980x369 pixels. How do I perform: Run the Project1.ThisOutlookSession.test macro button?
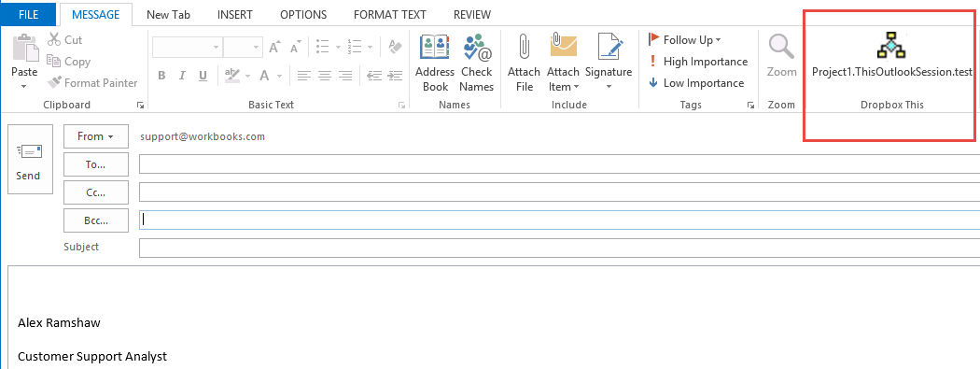(x=892, y=55)
